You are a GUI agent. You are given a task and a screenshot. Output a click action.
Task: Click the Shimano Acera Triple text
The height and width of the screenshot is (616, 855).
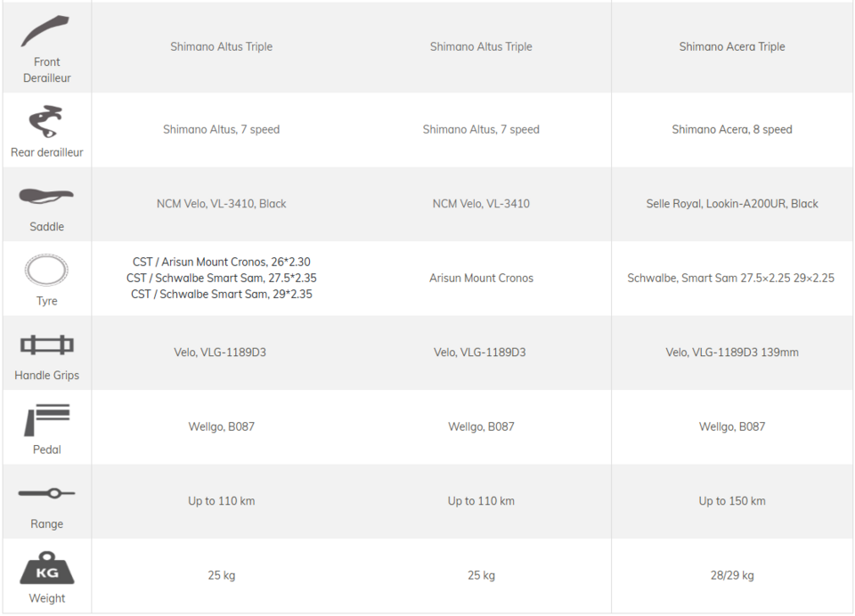click(732, 47)
